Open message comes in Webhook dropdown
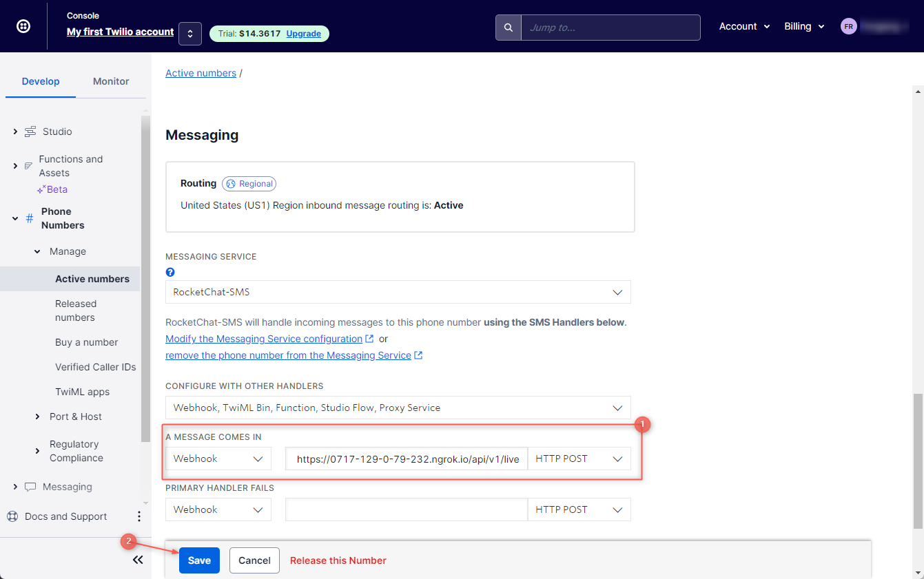The width and height of the screenshot is (924, 579). click(x=218, y=459)
